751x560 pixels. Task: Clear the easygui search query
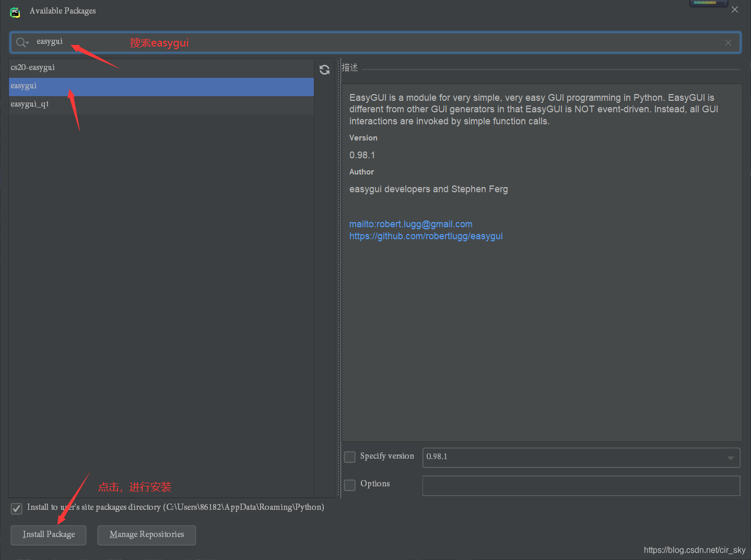pos(728,42)
